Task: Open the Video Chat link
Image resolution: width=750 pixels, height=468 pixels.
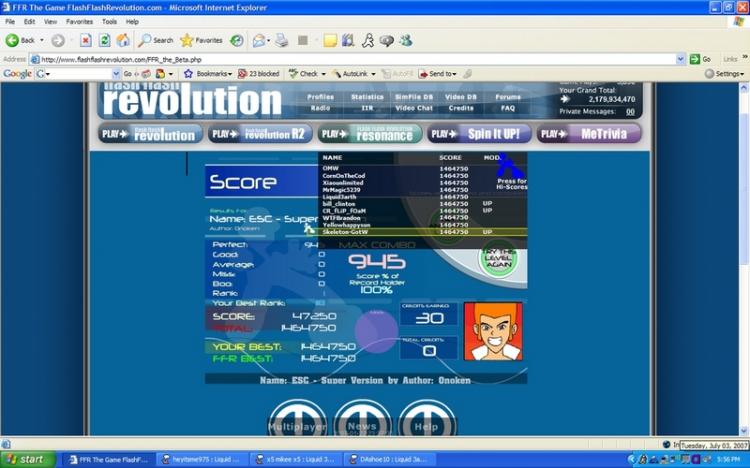Action: 414,108
